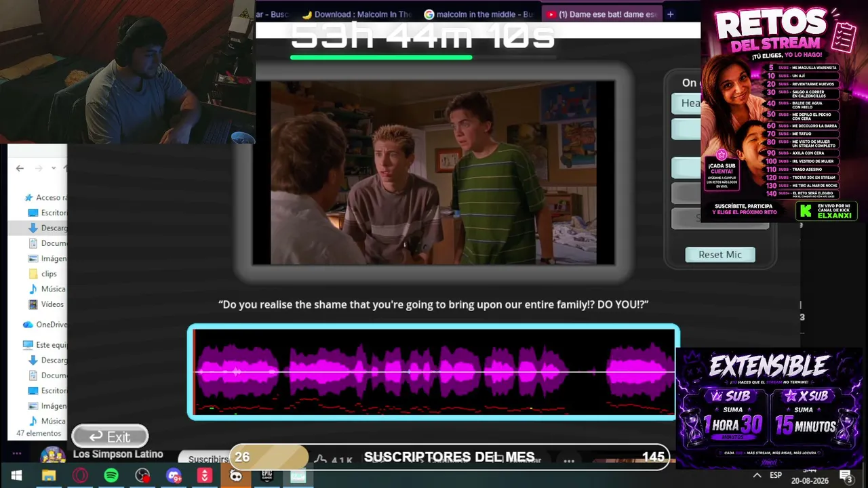Open the round recorder icon in the taskbar
868x488 pixels.
[x=142, y=476]
